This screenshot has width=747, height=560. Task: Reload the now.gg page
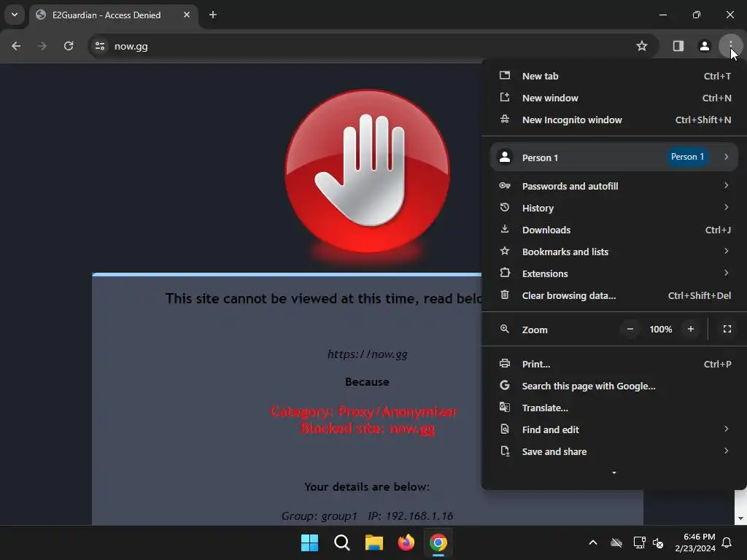[69, 46]
